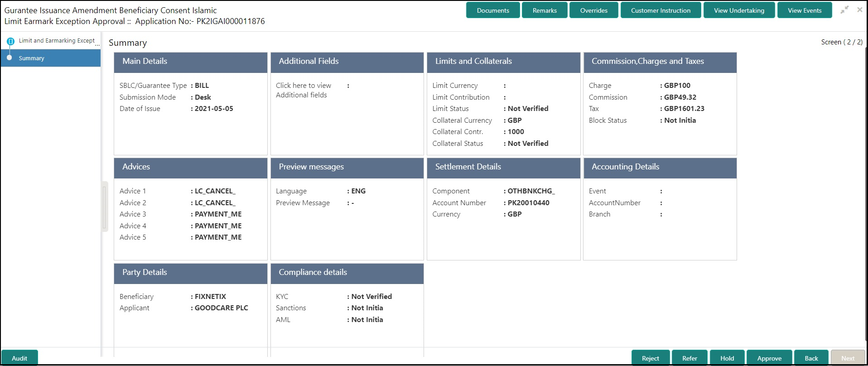The height and width of the screenshot is (366, 868).
Task: Open the Limits and Collaterals tile
Action: point(503,63)
